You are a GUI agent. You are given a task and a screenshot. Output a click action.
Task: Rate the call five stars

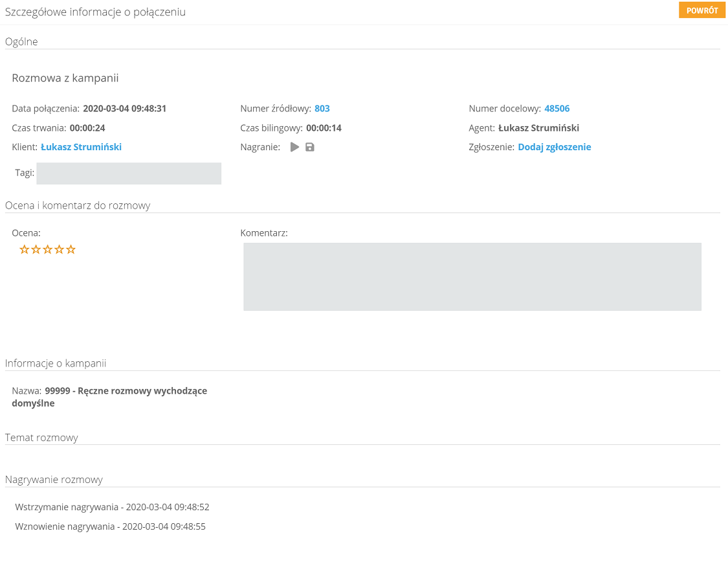tap(71, 250)
